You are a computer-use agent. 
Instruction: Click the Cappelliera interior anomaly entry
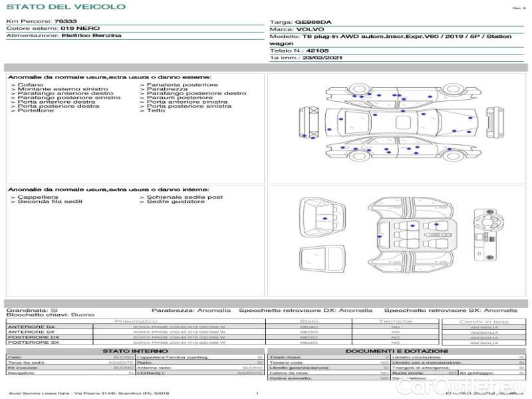(x=37, y=197)
